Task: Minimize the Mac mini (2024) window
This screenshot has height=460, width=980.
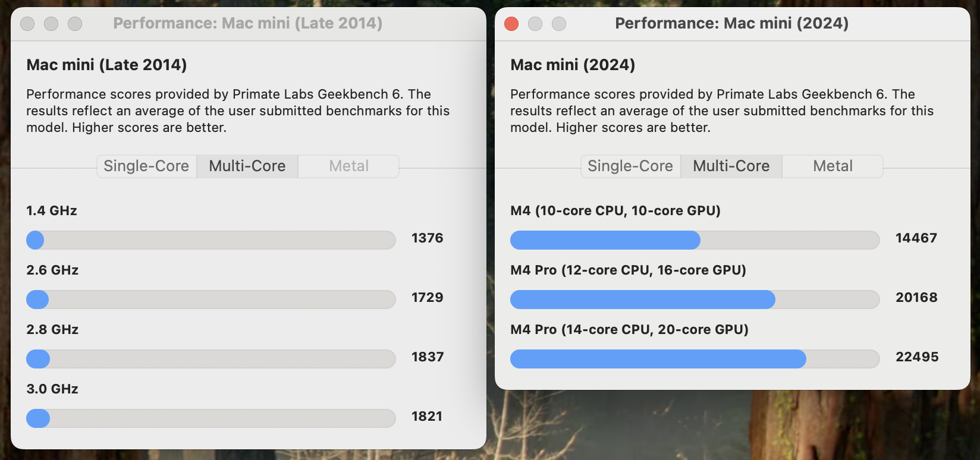Action: click(535, 24)
